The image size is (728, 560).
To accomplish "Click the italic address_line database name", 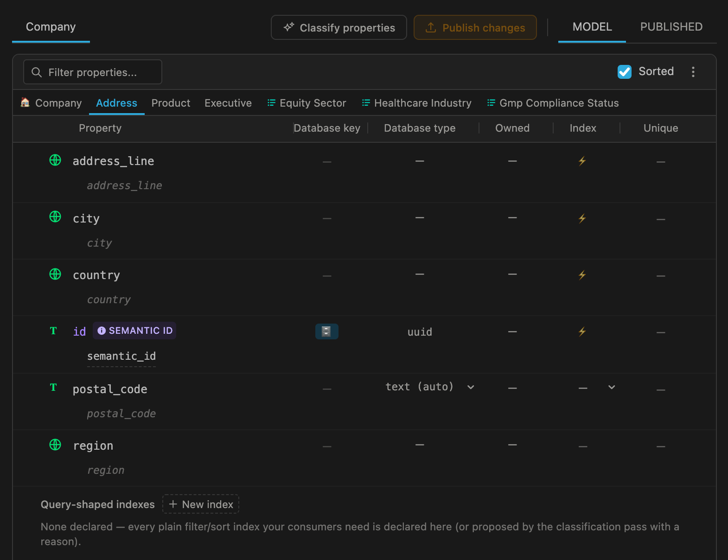I will [125, 185].
